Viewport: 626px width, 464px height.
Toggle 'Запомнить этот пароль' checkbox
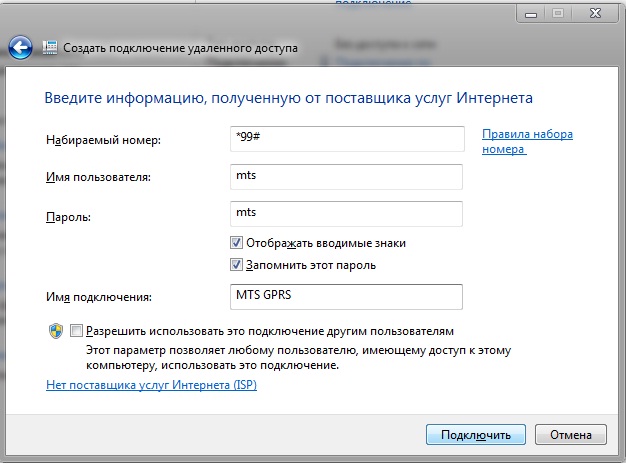point(236,265)
